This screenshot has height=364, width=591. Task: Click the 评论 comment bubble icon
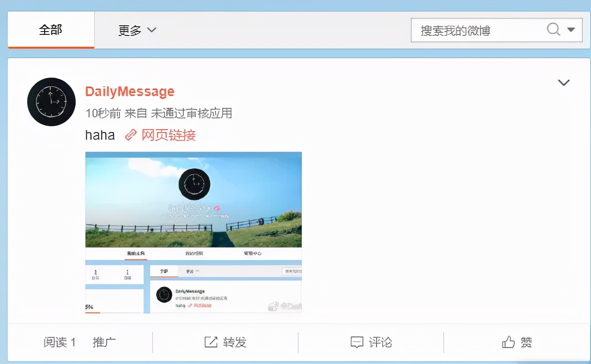point(358,342)
